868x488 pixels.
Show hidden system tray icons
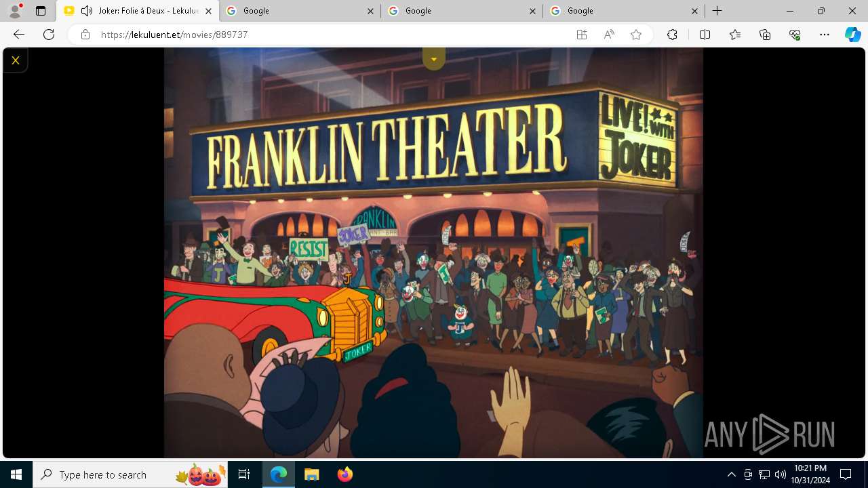(731, 474)
